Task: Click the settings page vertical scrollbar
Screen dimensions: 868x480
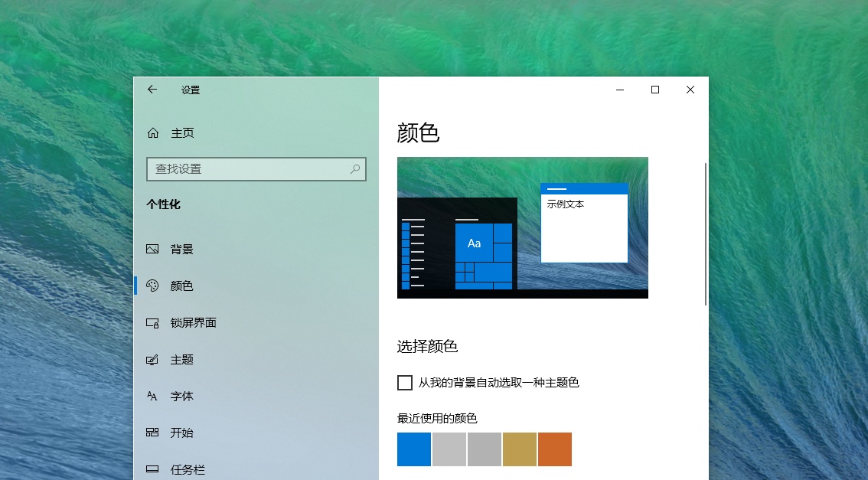Action: click(705, 233)
